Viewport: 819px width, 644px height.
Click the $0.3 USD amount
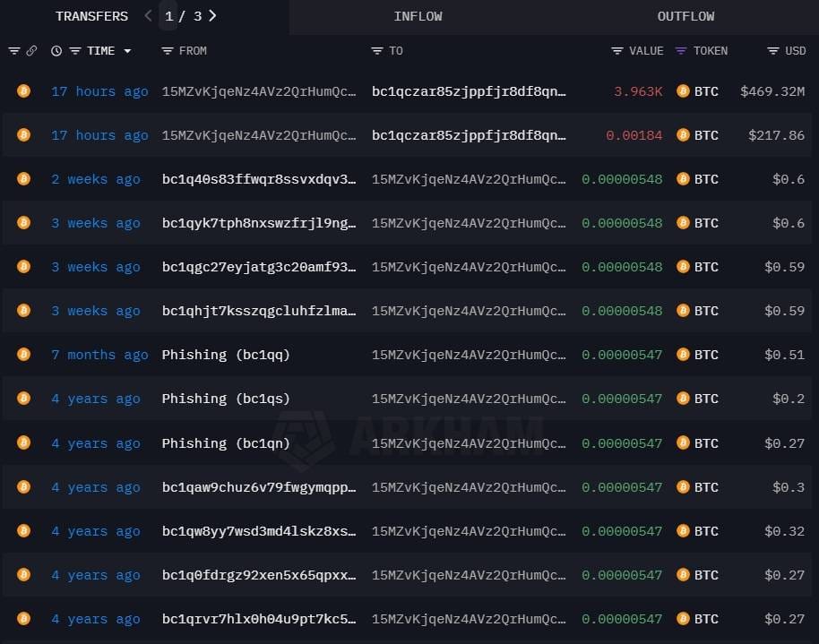pos(789,487)
